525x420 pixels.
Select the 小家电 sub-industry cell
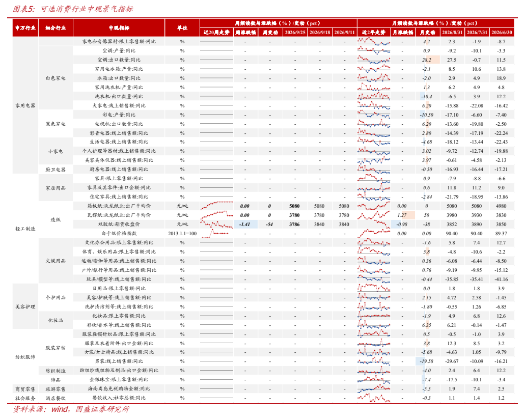(x=56, y=151)
